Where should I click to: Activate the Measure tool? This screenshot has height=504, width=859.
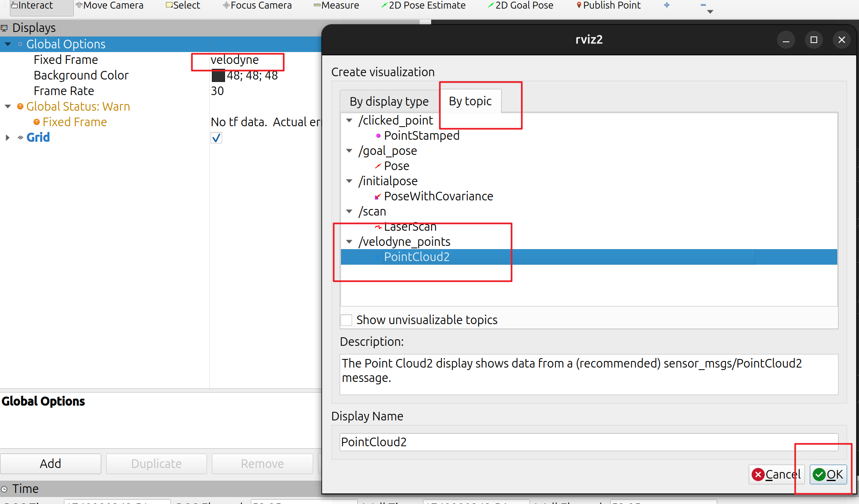coord(336,5)
